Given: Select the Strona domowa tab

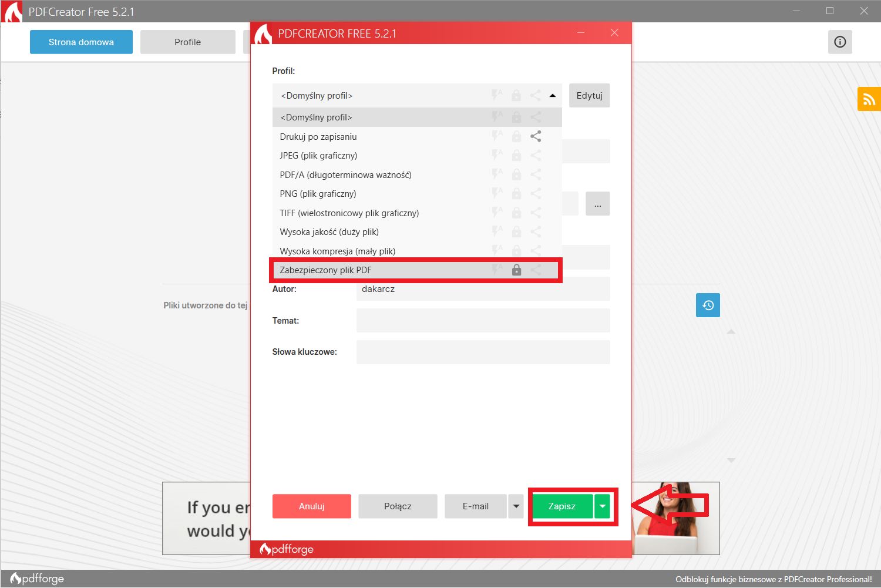Looking at the screenshot, I should click(x=80, y=42).
